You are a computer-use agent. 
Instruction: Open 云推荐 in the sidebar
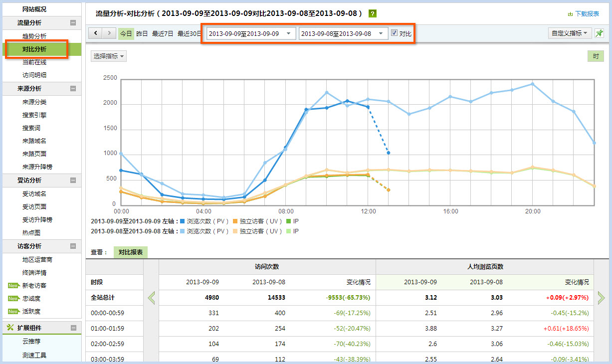(31, 342)
